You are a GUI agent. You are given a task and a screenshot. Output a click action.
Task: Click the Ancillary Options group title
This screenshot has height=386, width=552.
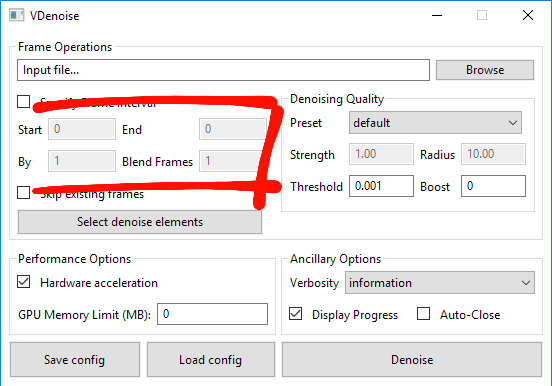tap(335, 259)
